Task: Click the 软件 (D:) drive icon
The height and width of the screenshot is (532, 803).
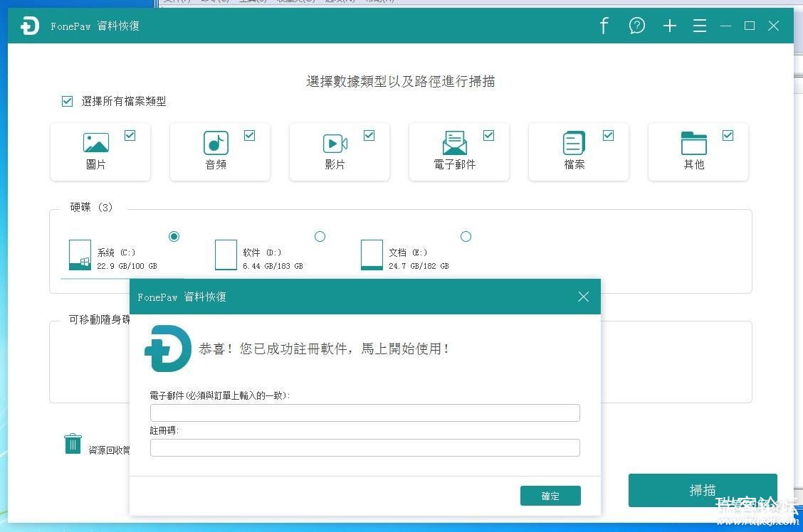Action: (226, 255)
